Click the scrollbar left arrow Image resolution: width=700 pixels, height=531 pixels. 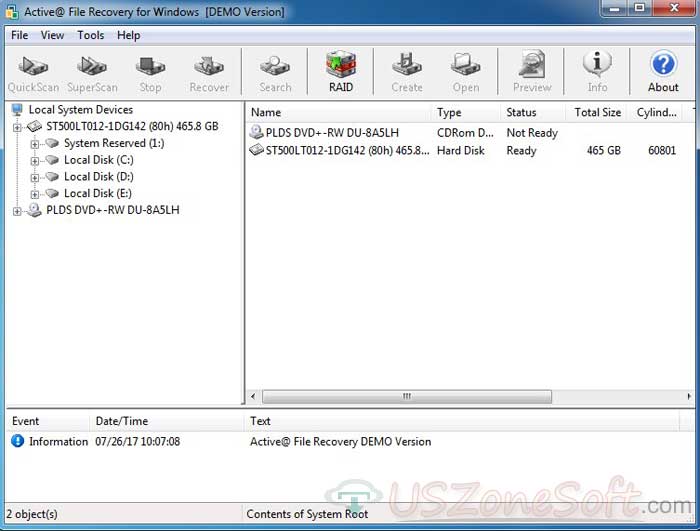tap(253, 397)
